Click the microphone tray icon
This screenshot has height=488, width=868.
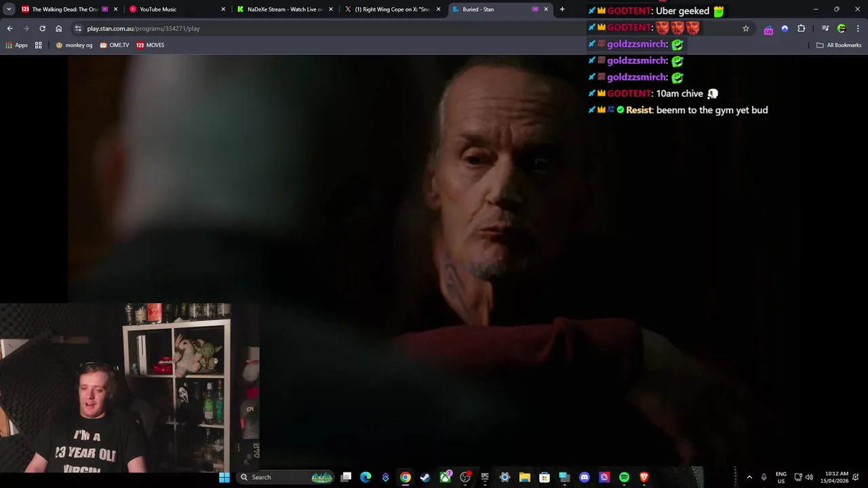point(764,477)
